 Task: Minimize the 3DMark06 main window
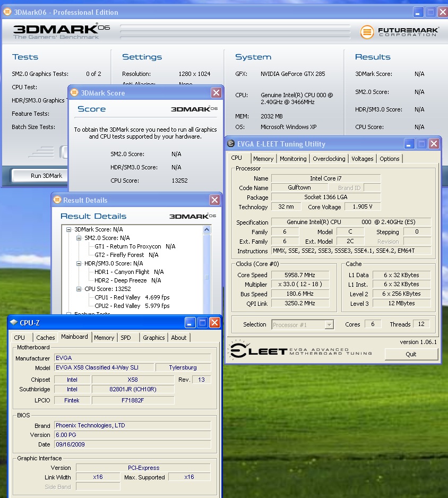(418, 12)
